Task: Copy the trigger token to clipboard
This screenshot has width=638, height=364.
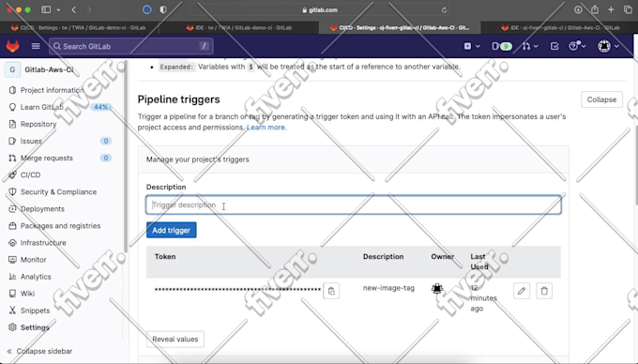Action: (331, 291)
